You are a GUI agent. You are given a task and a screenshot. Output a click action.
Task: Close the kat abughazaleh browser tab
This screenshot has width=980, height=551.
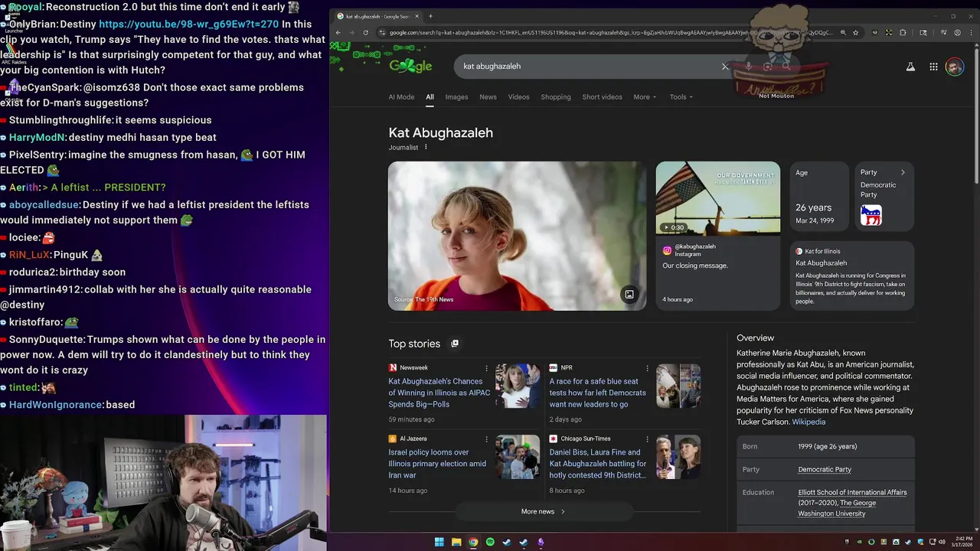(x=419, y=16)
